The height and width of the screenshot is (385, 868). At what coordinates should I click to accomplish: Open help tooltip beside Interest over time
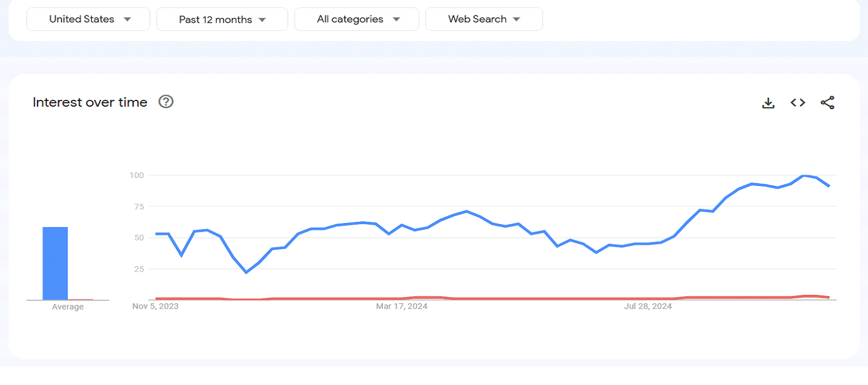166,102
